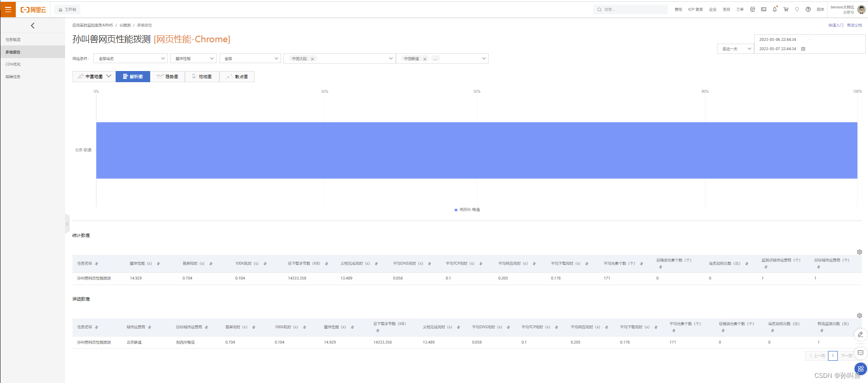Viewport: 868px width, 383px height.
Task: Open 快速入门 link
Action: (835, 25)
